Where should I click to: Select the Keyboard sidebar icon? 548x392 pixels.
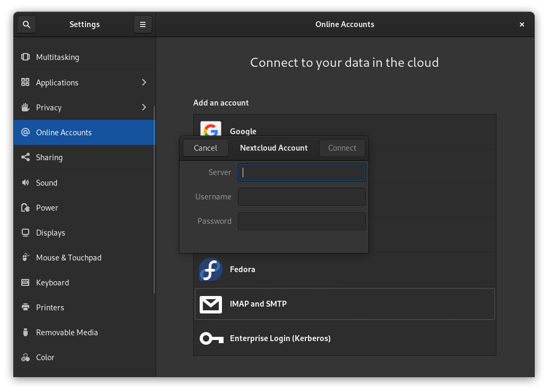pyautogui.click(x=25, y=282)
